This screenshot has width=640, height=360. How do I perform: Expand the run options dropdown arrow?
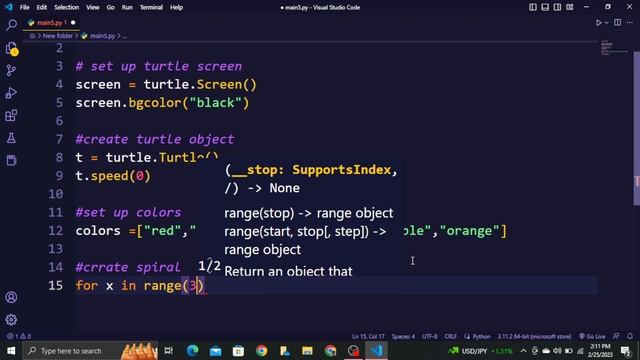(607, 23)
